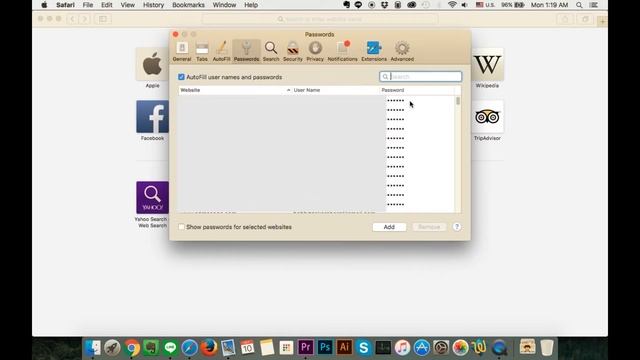Open iTunes from the Dock

coord(402,348)
